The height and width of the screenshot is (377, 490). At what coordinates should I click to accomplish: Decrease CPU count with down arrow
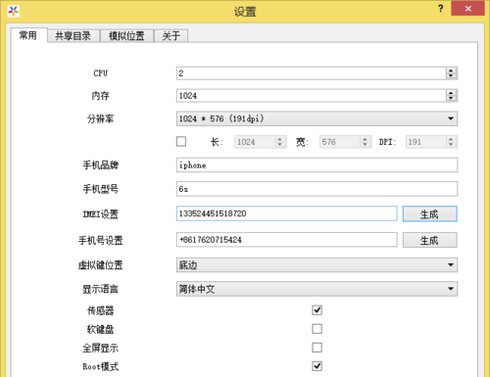(x=451, y=76)
